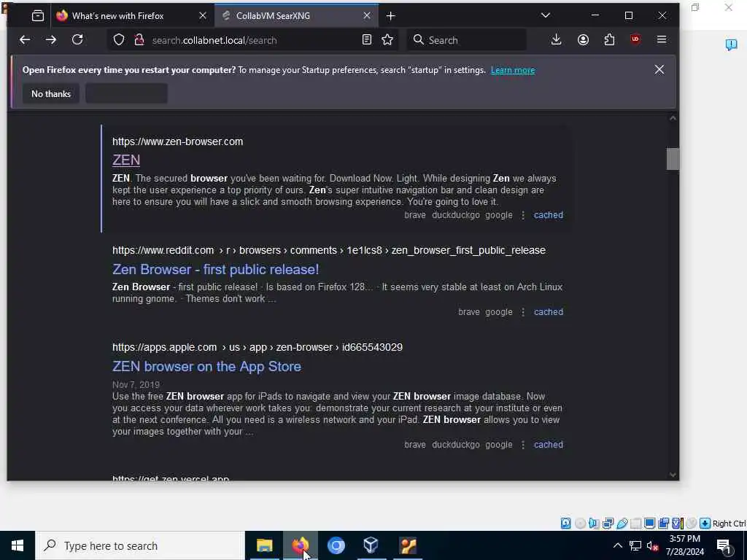Open the VirtualBox notification center icon
Screen dimensions: 747x560
point(731,44)
